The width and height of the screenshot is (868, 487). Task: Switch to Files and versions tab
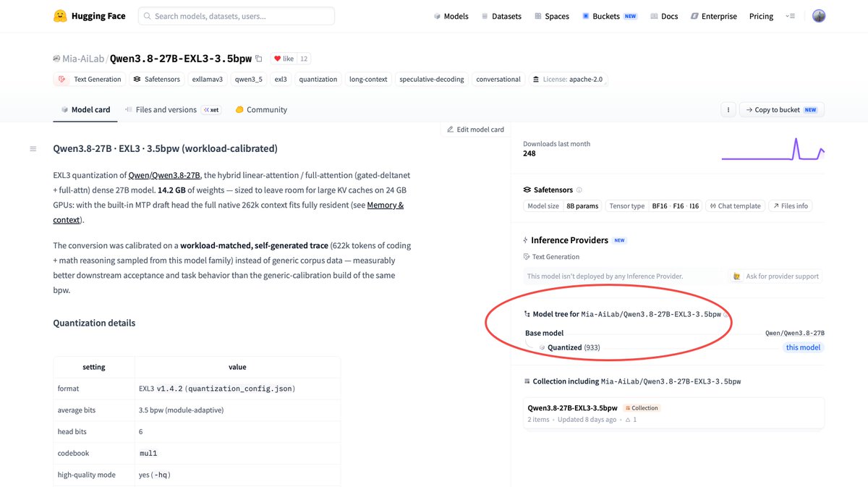[173, 110]
